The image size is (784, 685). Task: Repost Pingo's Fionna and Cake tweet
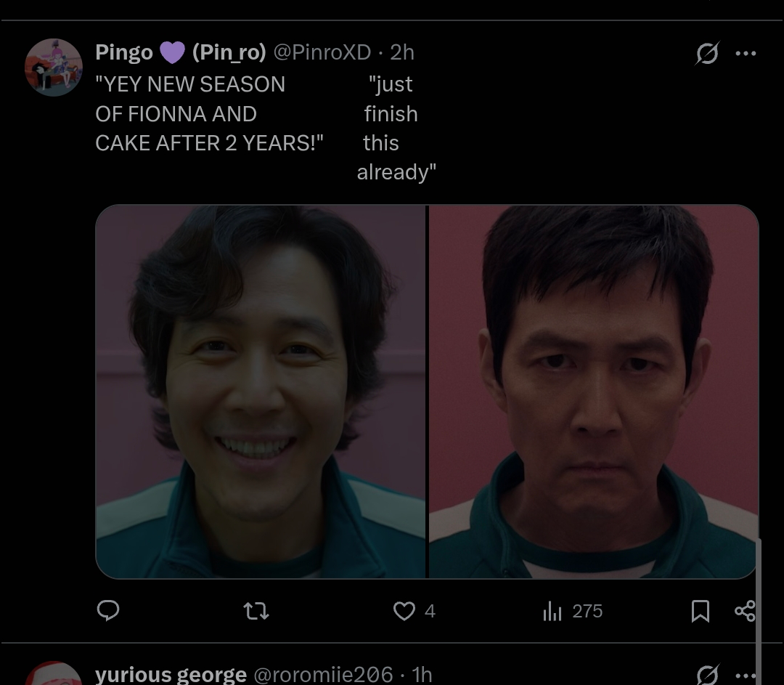(x=256, y=611)
